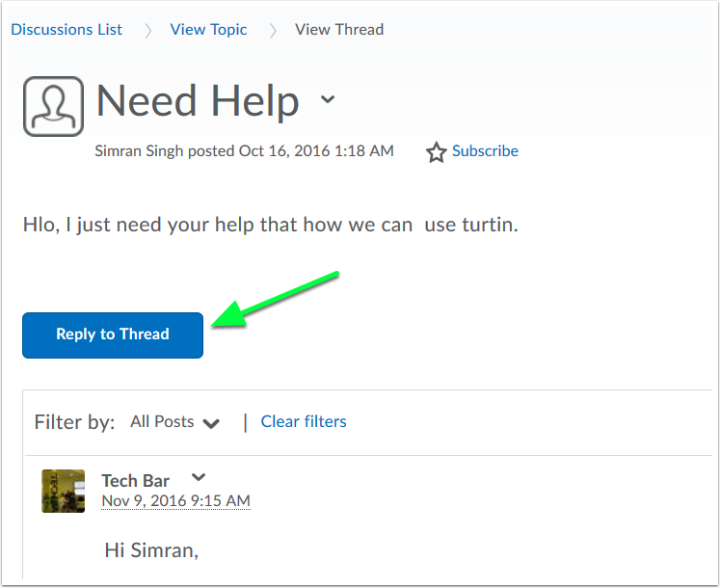The image size is (720, 588).
Task: Subscribe to this thread via link
Action: [x=485, y=150]
